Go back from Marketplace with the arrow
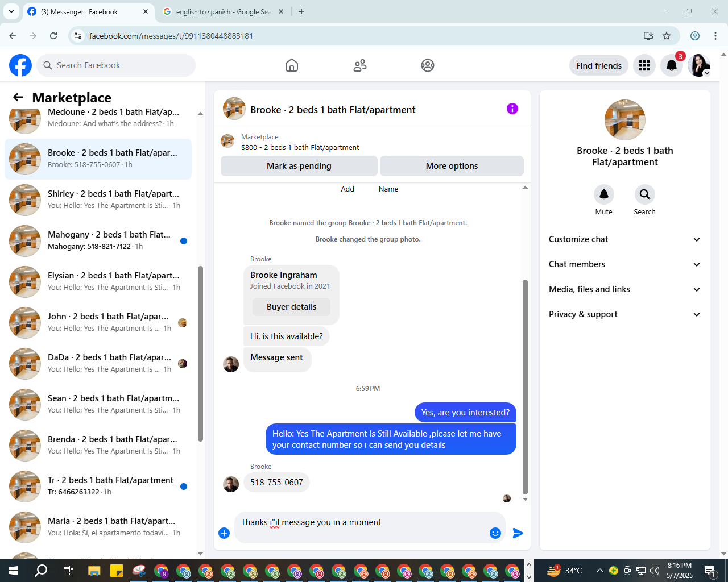Viewport: 728px width, 582px height. coord(18,97)
